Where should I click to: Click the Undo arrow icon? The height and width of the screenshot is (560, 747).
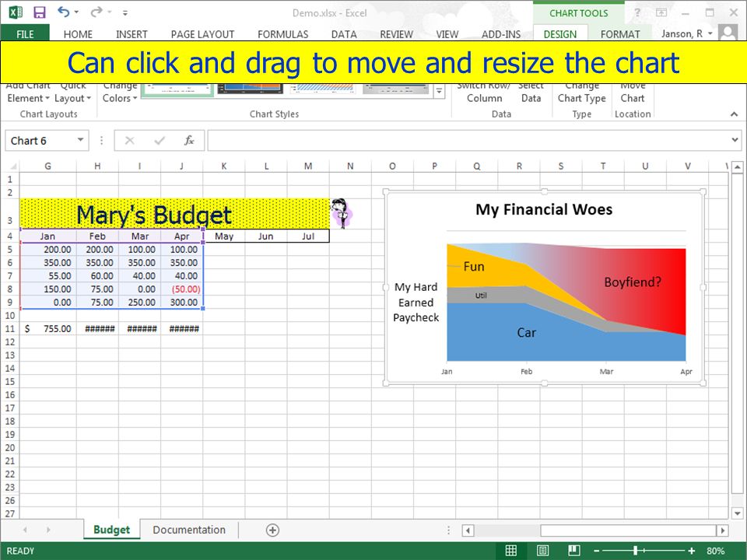tap(63, 12)
